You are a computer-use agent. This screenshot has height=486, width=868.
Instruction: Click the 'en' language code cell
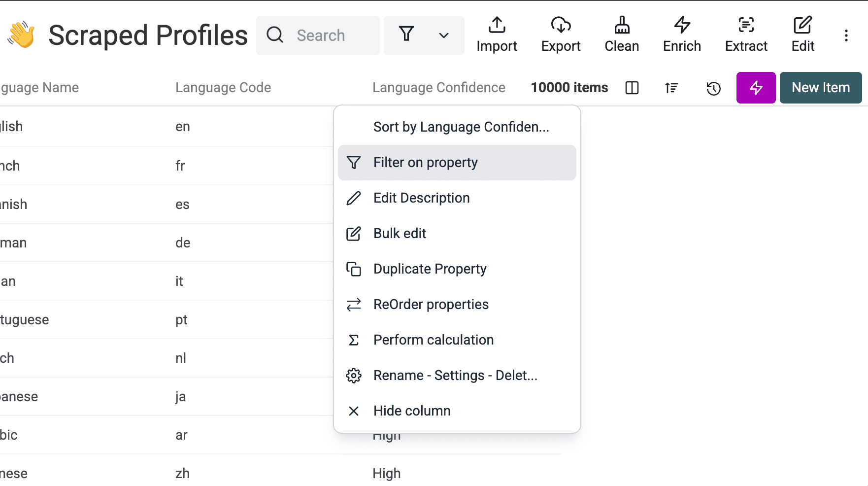click(183, 127)
